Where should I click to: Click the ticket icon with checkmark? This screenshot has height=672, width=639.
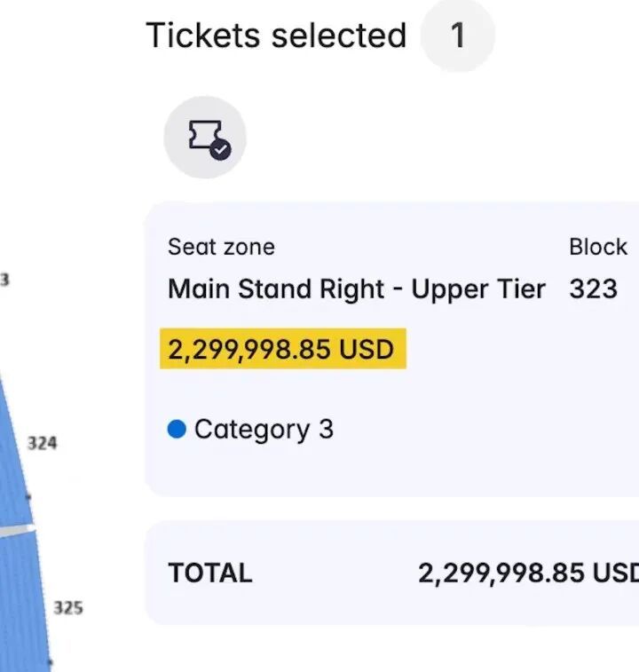pyautogui.click(x=204, y=138)
